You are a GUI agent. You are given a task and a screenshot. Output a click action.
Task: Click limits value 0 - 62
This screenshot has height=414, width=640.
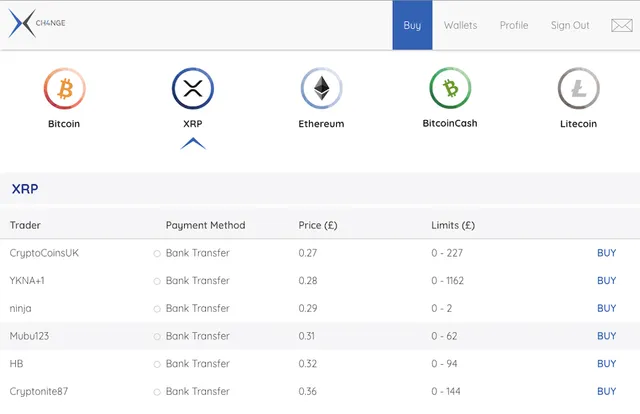tap(444, 336)
